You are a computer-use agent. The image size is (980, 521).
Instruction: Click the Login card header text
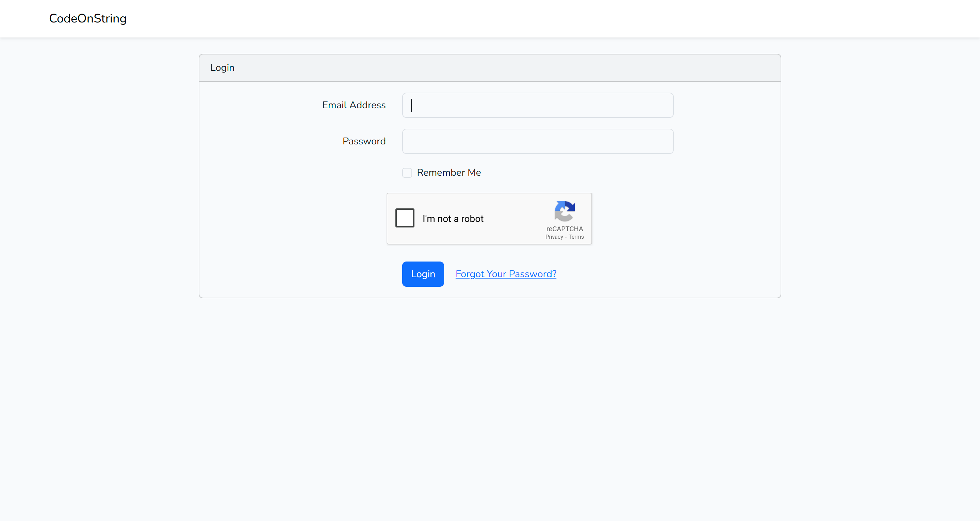222,68
